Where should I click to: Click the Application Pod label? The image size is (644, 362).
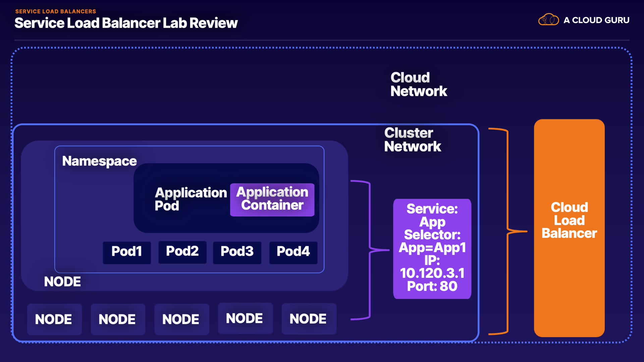[190, 199]
